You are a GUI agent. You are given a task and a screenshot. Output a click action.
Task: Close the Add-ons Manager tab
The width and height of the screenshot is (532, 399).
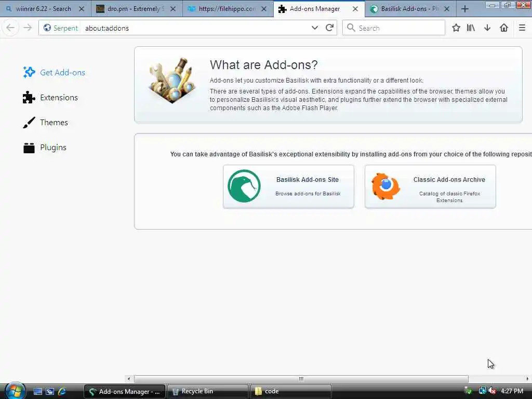(x=355, y=9)
